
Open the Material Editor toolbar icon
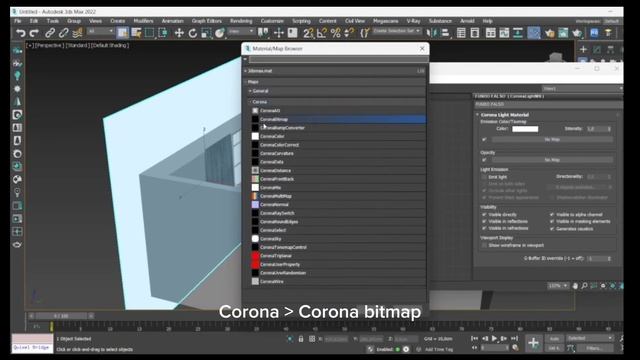coord(533,33)
